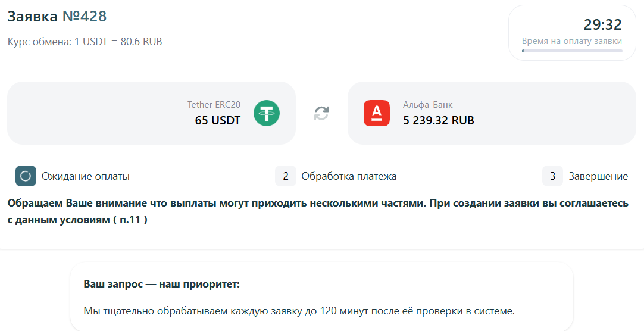Image resolution: width=644 pixels, height=331 pixels.
Task: Click the "Заявка №428" heading
Action: 57,16
